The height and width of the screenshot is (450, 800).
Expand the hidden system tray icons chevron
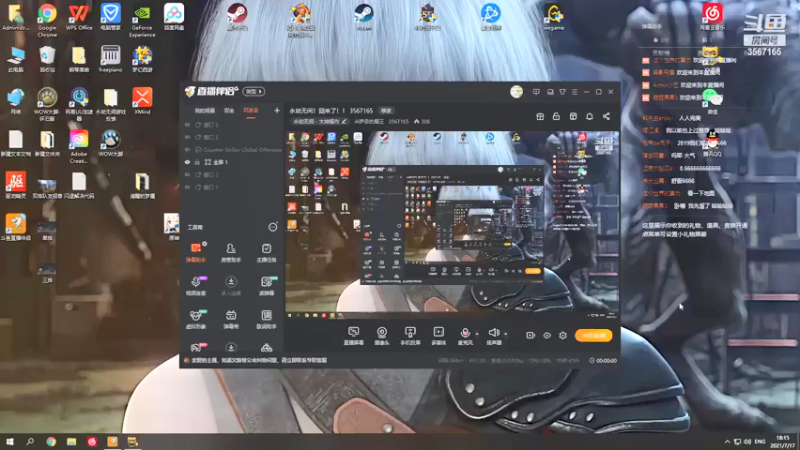[727, 441]
